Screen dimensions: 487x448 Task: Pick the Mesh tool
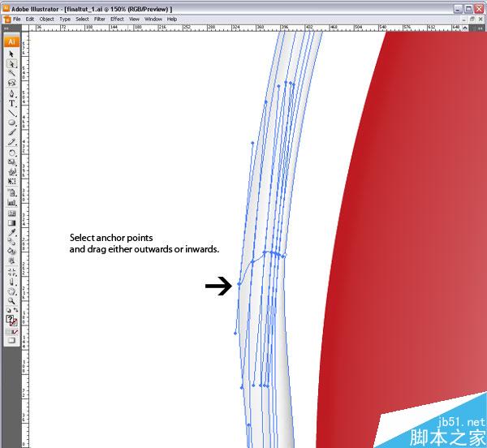11,213
